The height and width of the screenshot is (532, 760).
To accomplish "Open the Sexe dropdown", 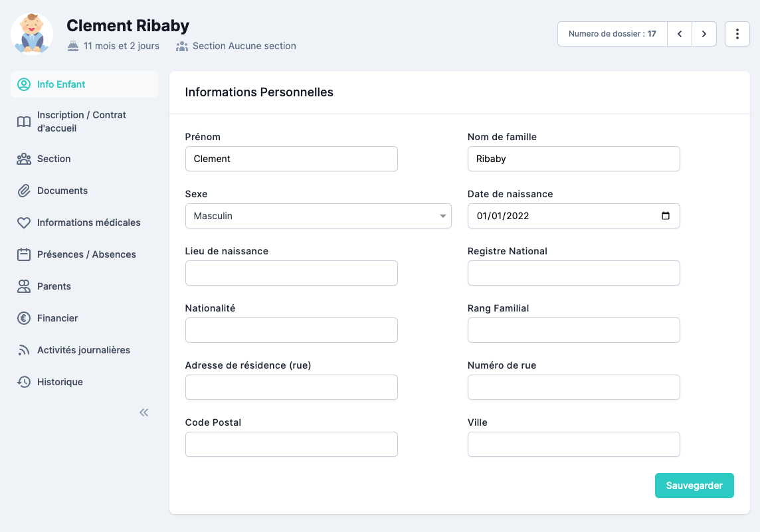I will [318, 216].
